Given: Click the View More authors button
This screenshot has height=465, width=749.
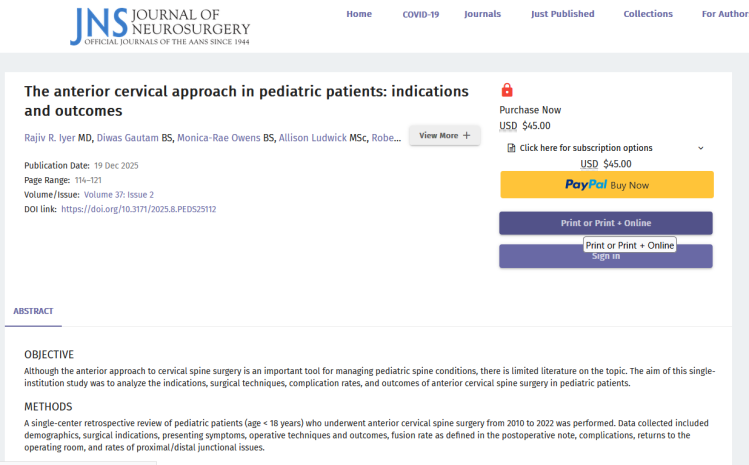Looking at the screenshot, I should coord(445,136).
